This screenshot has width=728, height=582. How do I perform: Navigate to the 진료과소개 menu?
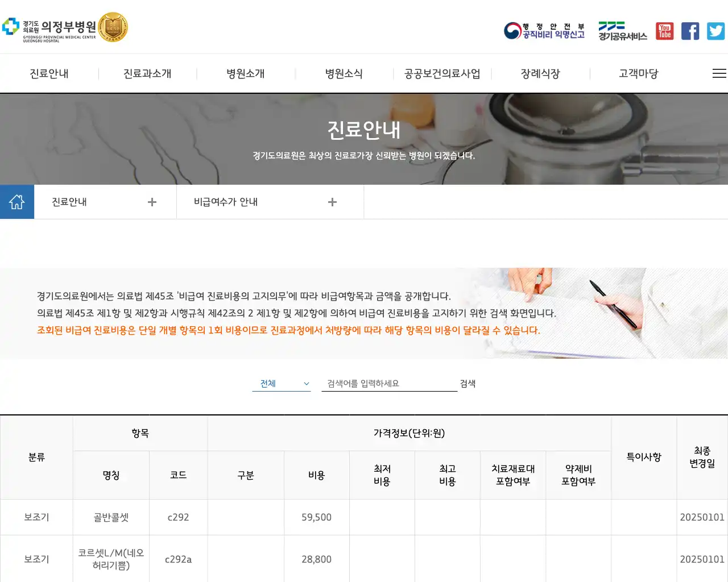pyautogui.click(x=147, y=73)
